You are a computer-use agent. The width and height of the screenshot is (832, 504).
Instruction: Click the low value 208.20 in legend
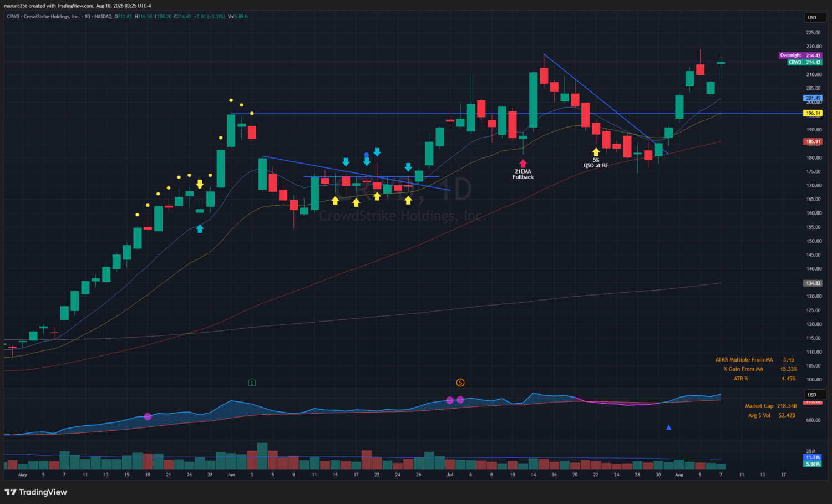click(x=163, y=17)
